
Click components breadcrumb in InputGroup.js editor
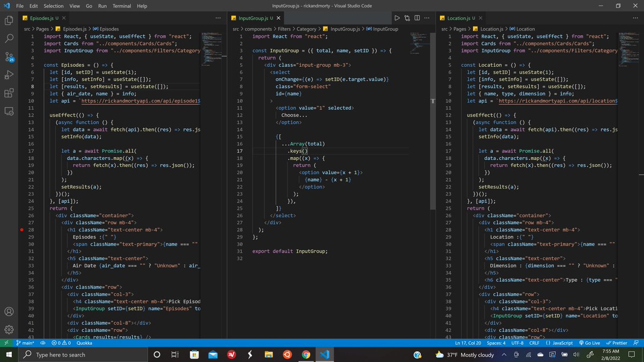tap(258, 29)
